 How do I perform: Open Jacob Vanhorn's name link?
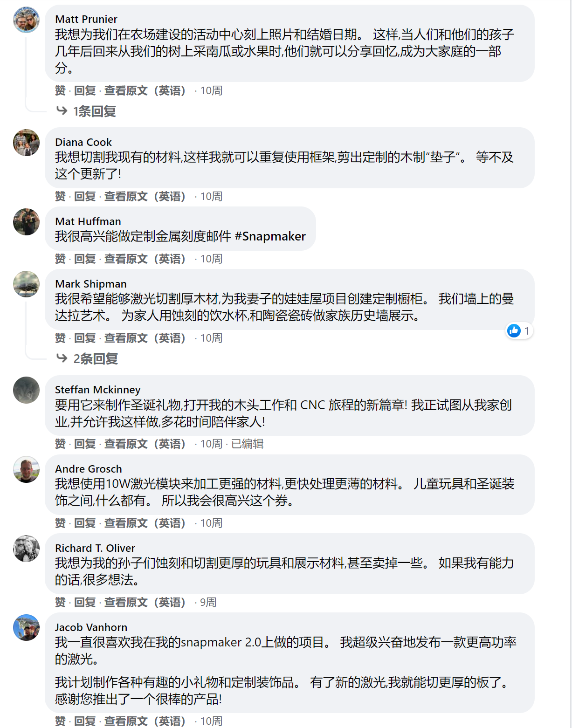[91, 627]
